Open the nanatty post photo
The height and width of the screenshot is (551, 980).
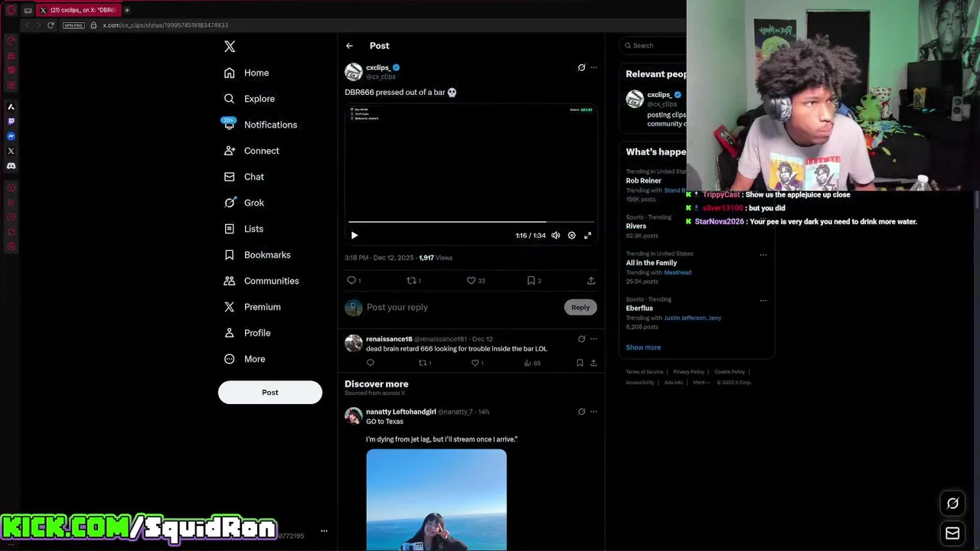tap(436, 500)
